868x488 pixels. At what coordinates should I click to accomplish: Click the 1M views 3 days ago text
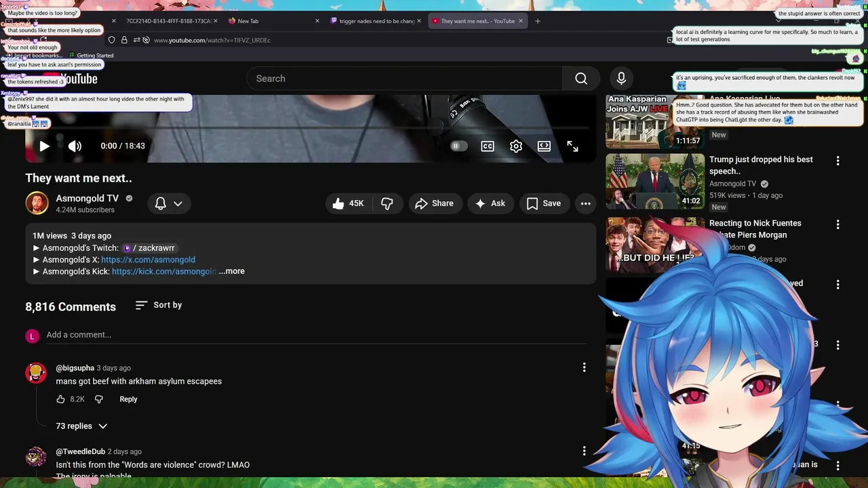[x=72, y=236]
